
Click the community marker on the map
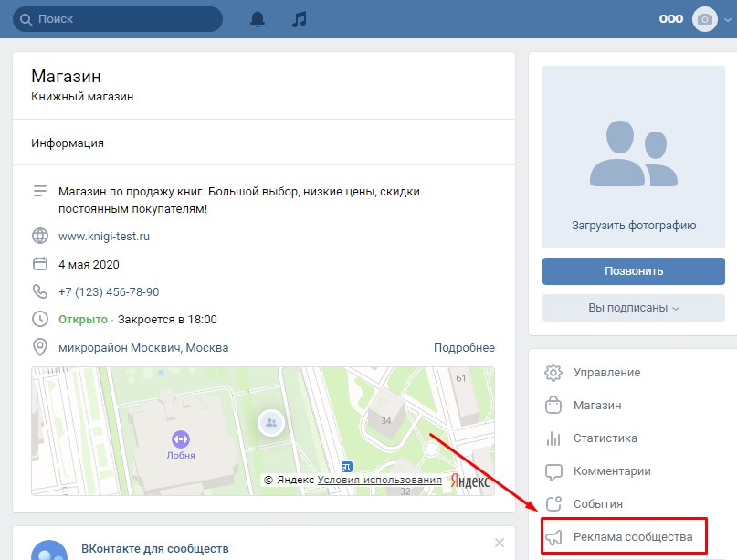tap(270, 422)
